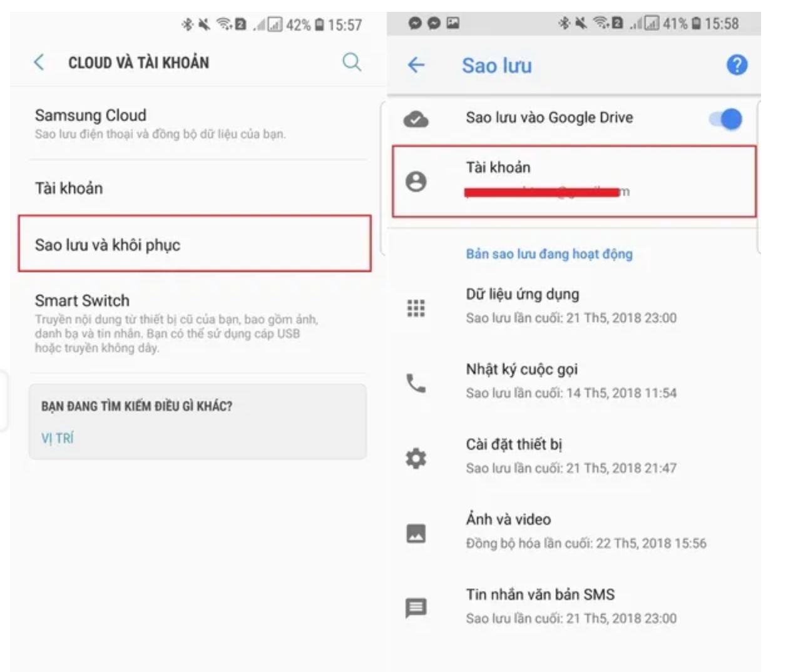The image size is (798, 672).
Task: Select Sao lưu và khôi phục
Action: point(195,244)
